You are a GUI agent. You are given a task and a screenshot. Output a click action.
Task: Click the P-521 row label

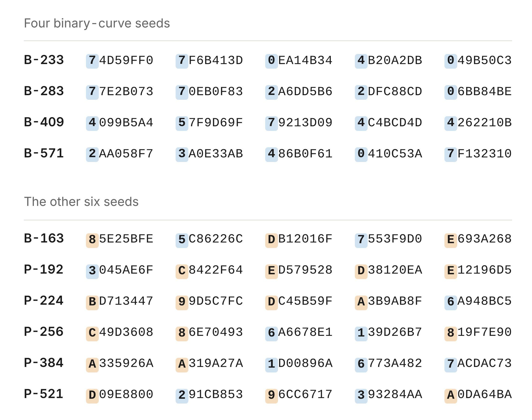pyautogui.click(x=43, y=394)
